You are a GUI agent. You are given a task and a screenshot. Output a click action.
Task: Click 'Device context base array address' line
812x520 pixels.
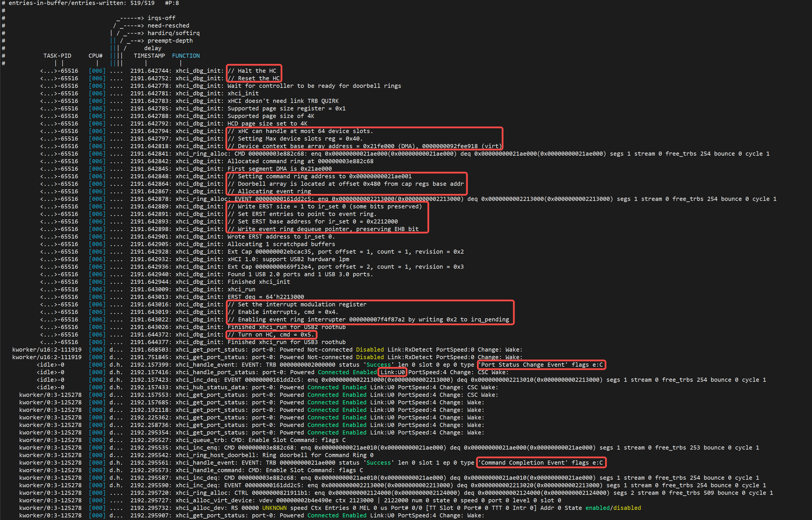tap(364, 146)
